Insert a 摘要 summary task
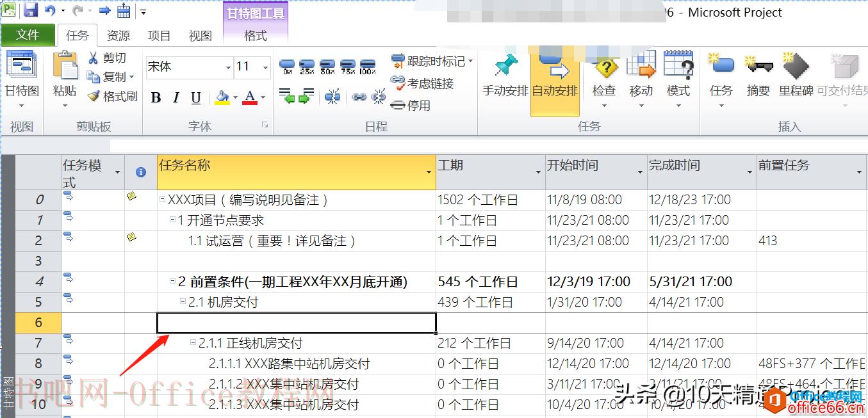The image size is (868, 418). [758, 77]
